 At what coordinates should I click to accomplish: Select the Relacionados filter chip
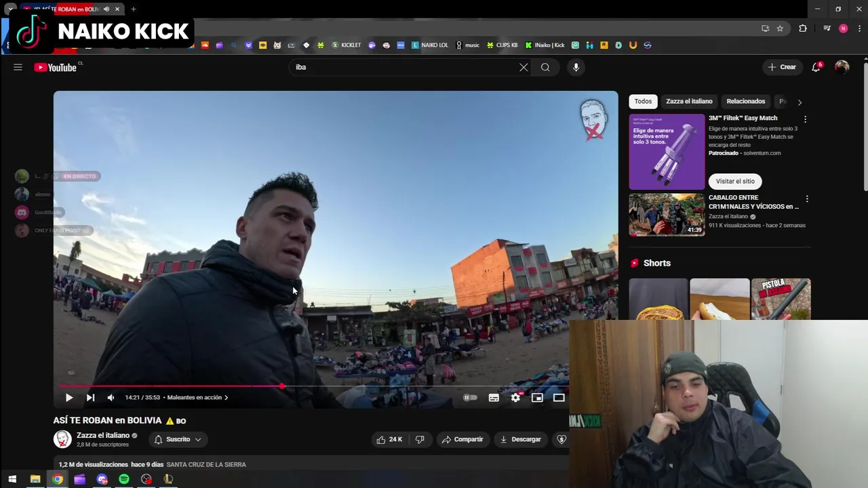tap(746, 102)
